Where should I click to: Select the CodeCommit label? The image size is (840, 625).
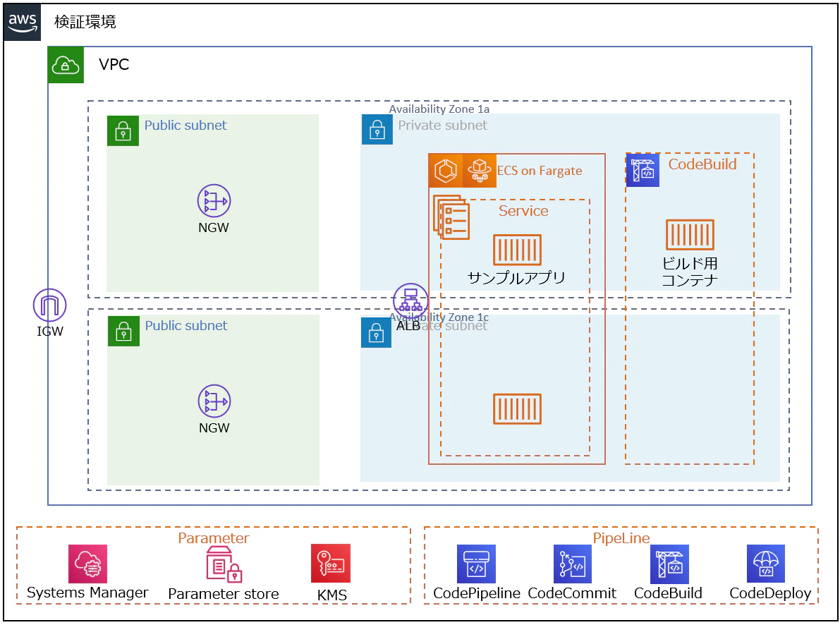(572, 593)
